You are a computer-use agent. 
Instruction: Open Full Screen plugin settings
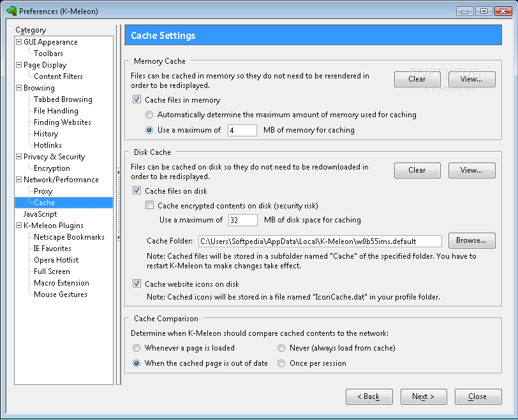[x=52, y=272]
